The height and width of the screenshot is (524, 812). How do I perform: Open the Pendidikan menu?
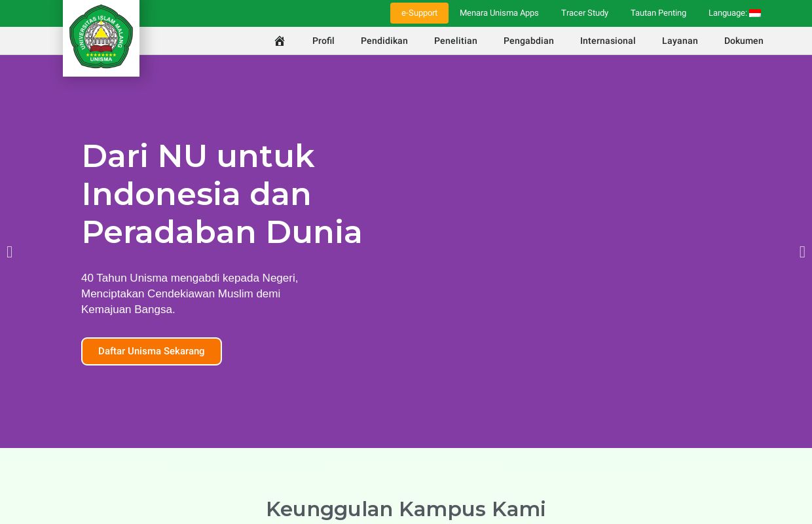(x=384, y=41)
